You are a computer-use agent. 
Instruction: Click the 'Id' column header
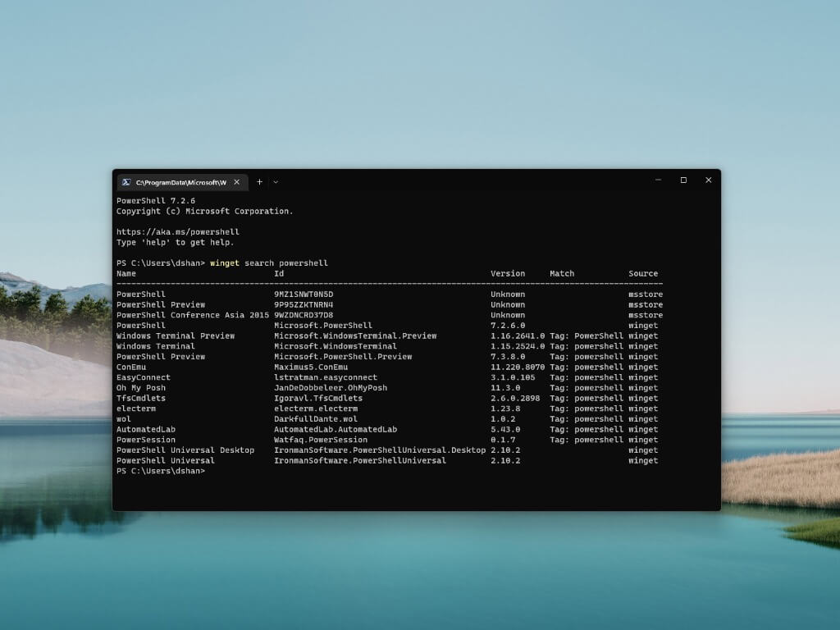(279, 273)
